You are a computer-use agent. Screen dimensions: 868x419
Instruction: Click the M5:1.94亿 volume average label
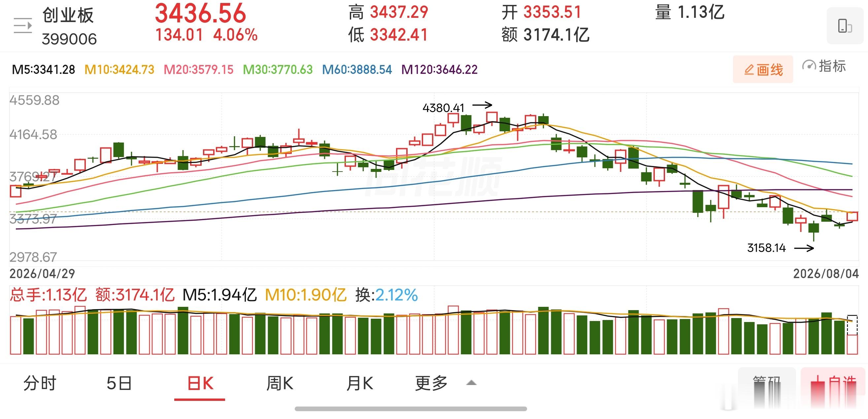(220, 295)
